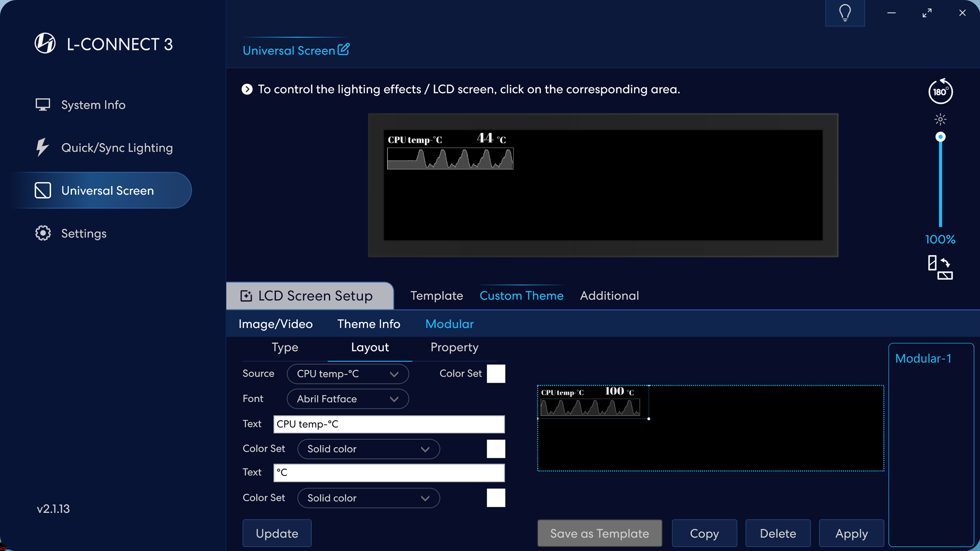Click white Color Set swatch beside Source
980x551 pixels.
[496, 374]
